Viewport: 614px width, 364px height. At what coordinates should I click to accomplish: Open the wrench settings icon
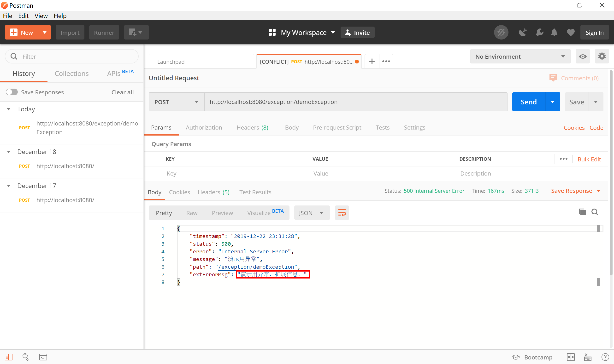(539, 32)
